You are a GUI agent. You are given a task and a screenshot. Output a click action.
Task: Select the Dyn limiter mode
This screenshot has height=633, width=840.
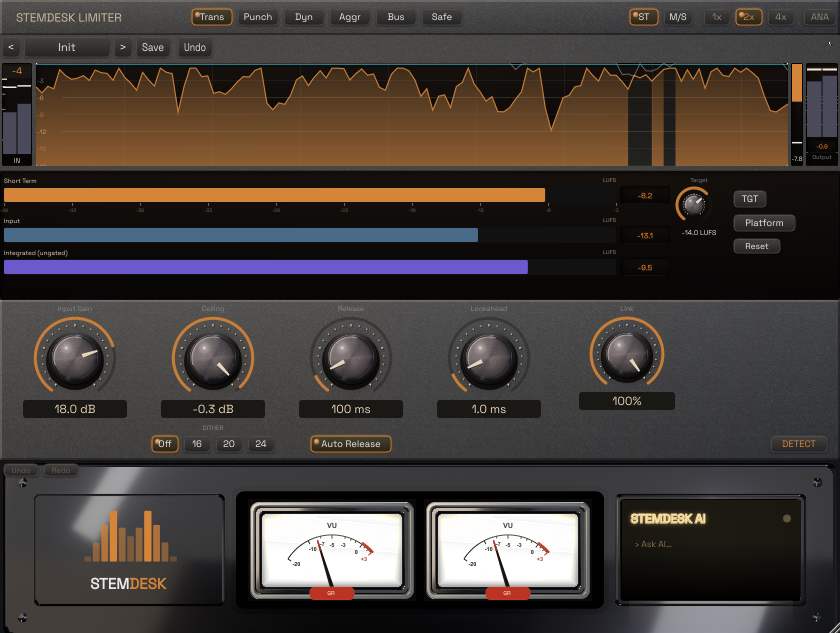[x=304, y=17]
